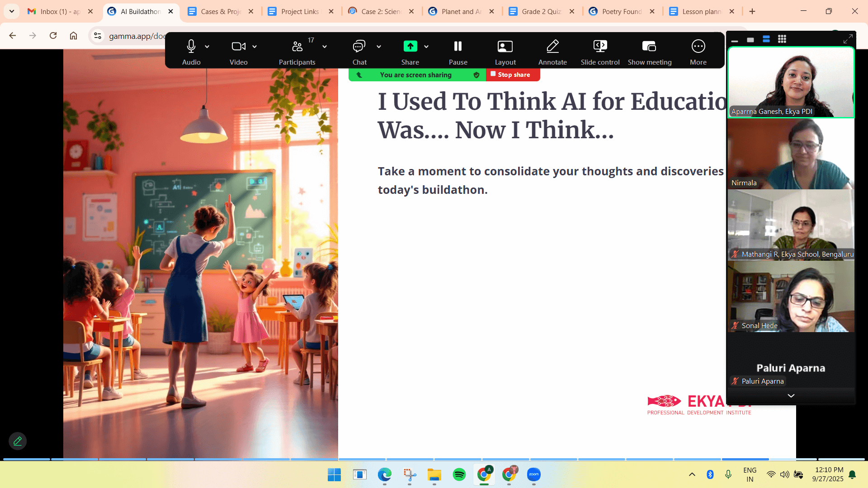Screen dimensions: 868x488
Task: Click the gamma edit pencil icon
Action: [18, 441]
